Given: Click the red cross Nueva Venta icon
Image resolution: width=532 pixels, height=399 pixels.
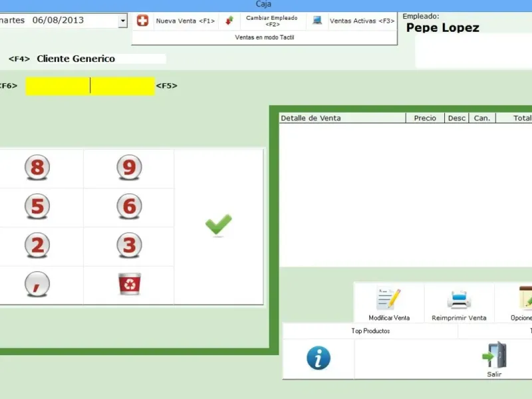Looking at the screenshot, I should click(x=142, y=21).
